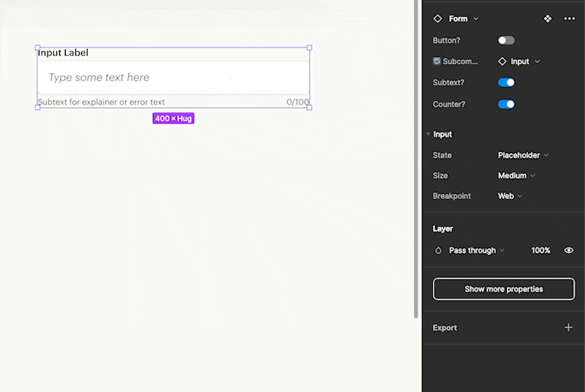Image resolution: width=585 pixels, height=392 pixels.
Task: Select the Input Label text on canvas
Action: pos(63,53)
